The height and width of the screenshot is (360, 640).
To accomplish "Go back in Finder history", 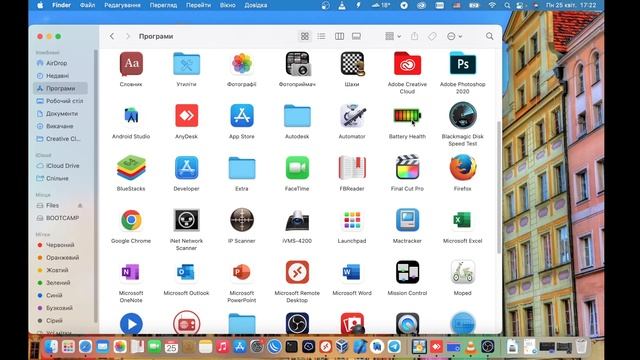I will [112, 36].
